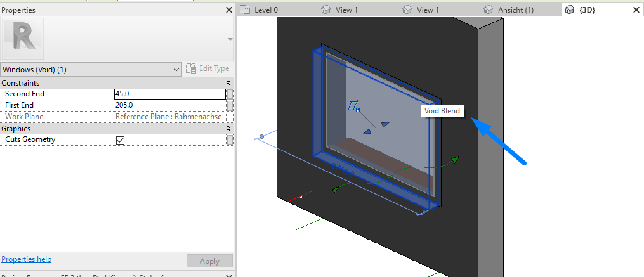This screenshot has height=277, width=644.
Task: Switch to the Level 0 view tab
Action: coord(266,10)
